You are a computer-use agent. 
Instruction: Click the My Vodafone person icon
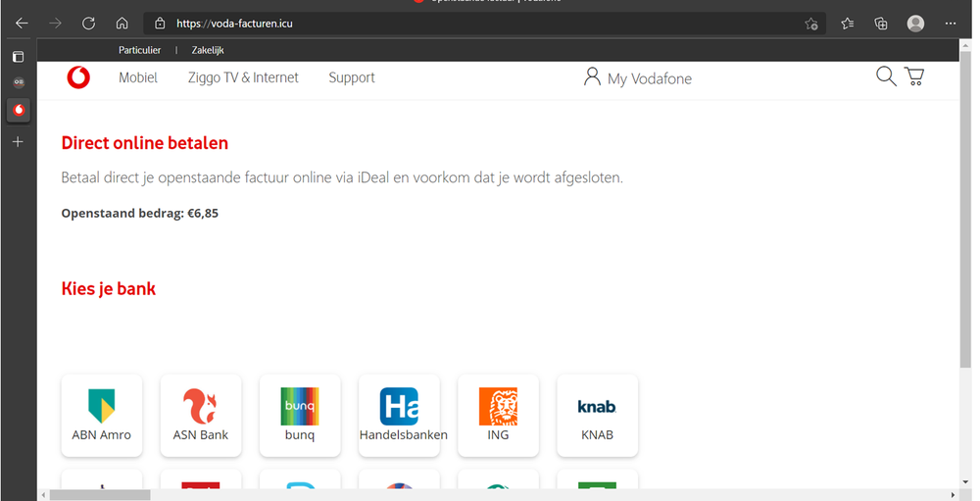(x=592, y=76)
